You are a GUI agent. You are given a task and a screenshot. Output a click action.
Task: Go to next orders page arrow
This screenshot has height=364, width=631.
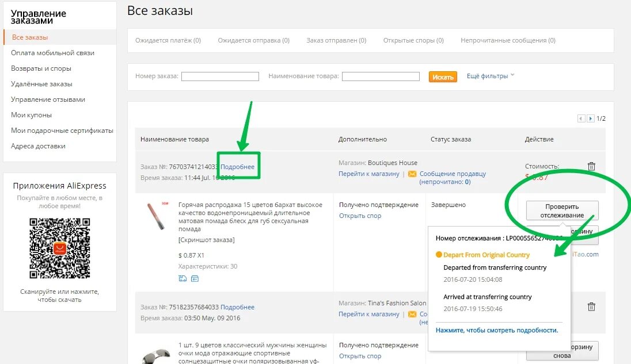click(x=590, y=118)
